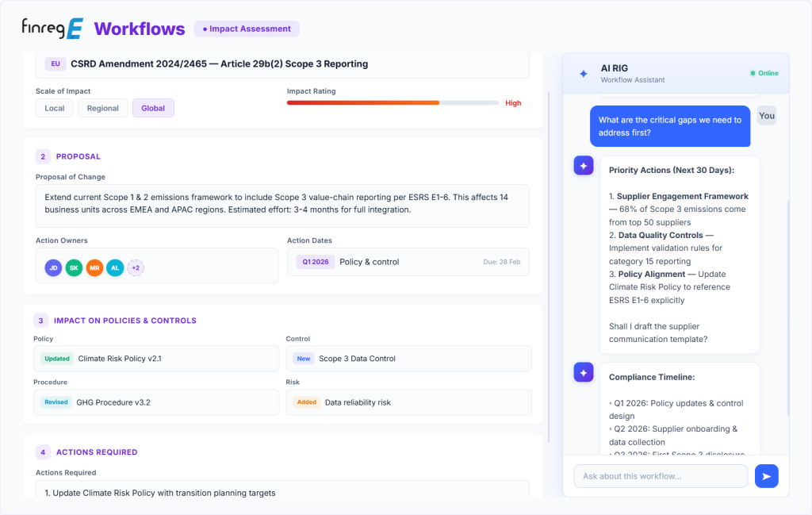Click Supplier Engagement Framework in chat
Image resolution: width=812 pixels, height=515 pixels.
click(x=683, y=196)
